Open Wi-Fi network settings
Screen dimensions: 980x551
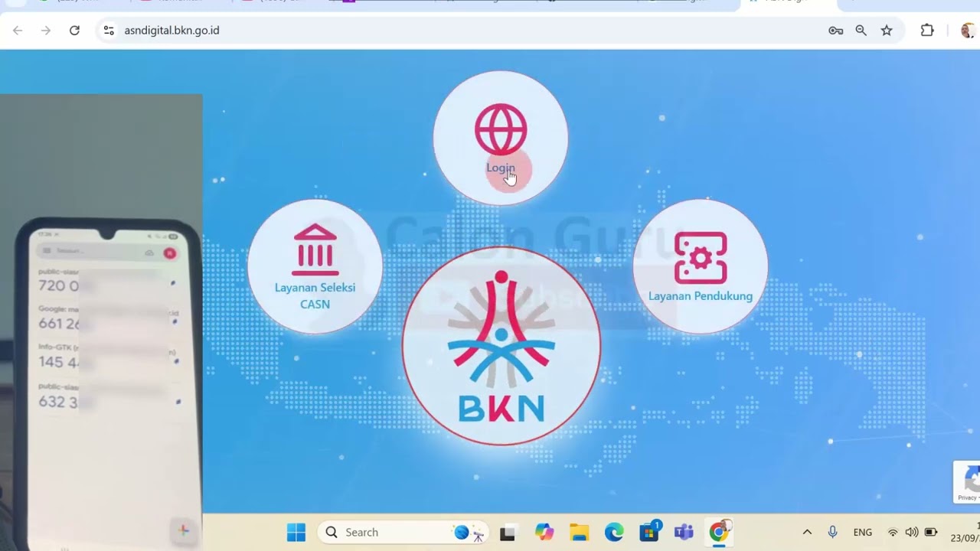click(x=893, y=533)
